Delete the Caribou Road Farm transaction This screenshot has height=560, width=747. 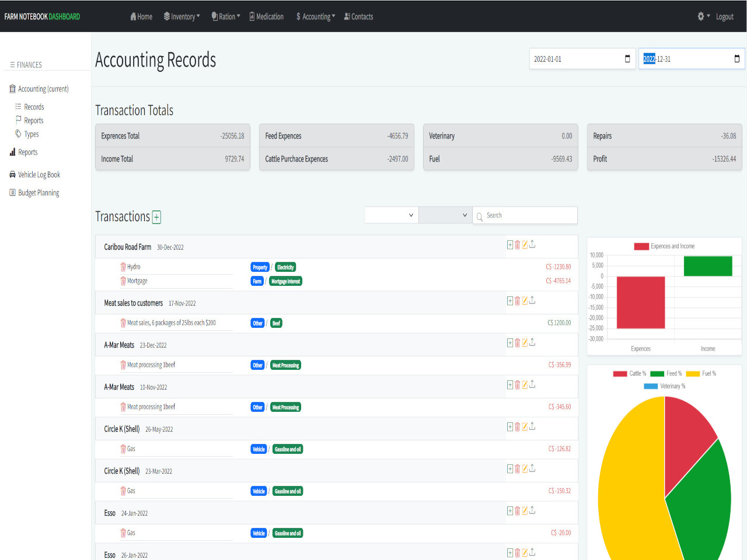pos(517,245)
